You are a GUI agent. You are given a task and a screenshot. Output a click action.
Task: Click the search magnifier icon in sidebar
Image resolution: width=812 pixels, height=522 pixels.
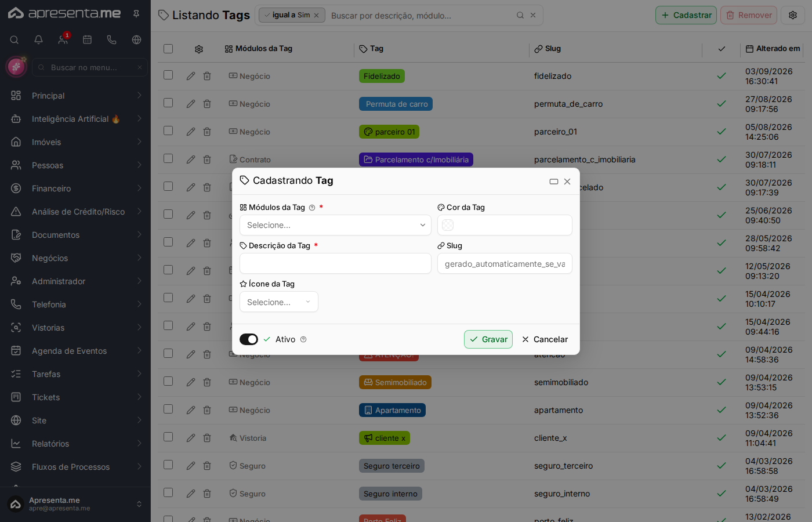point(14,40)
